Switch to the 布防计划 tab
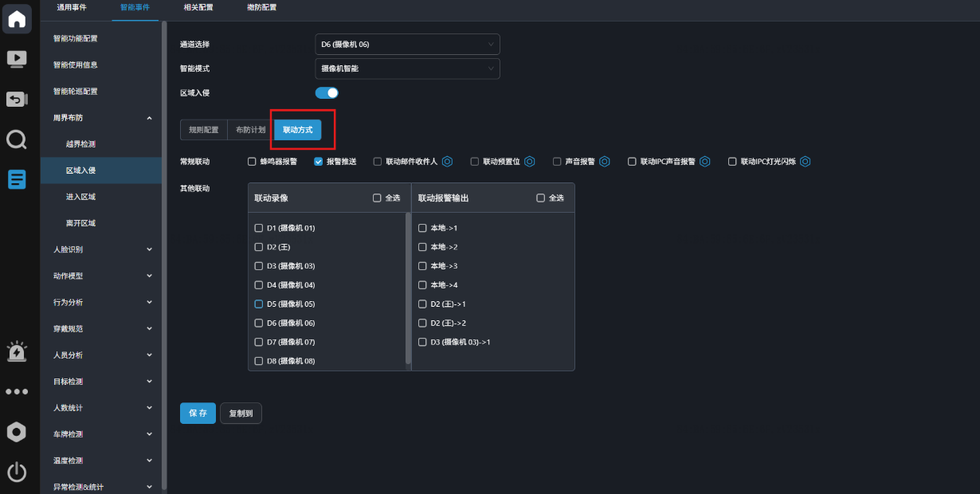The image size is (980, 494). click(x=250, y=130)
